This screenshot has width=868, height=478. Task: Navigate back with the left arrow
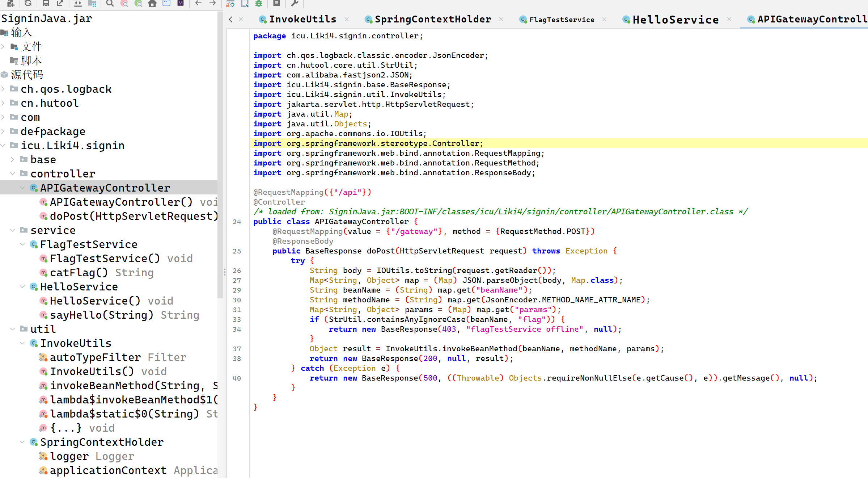tap(198, 4)
